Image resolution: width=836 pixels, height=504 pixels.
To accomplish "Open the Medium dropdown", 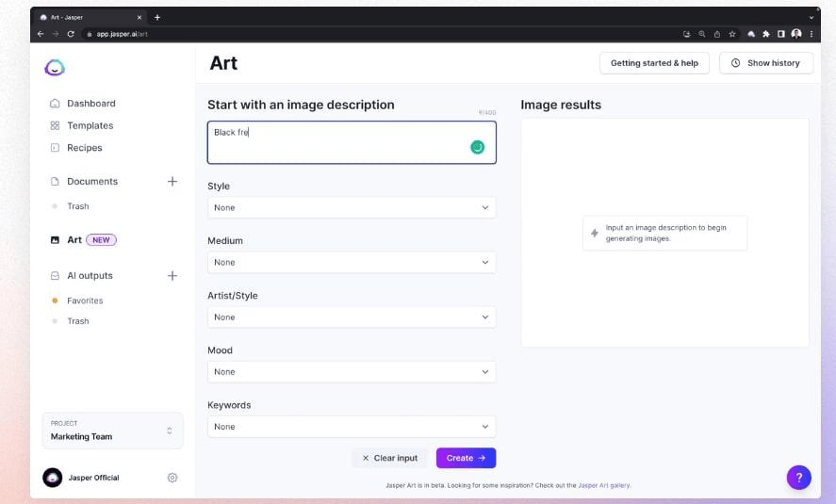I will [352, 262].
